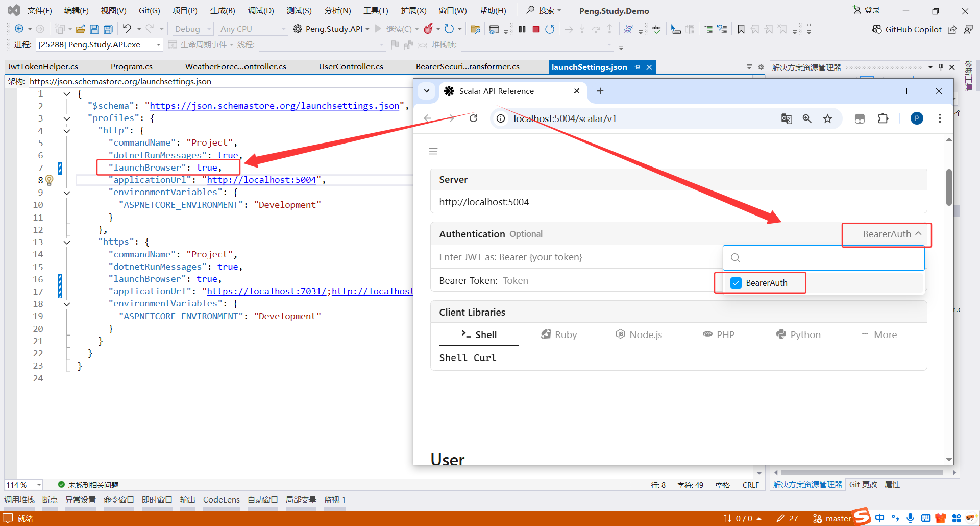980x526 pixels.
Task: Click the Send Feedback person icon
Action: (968, 29)
